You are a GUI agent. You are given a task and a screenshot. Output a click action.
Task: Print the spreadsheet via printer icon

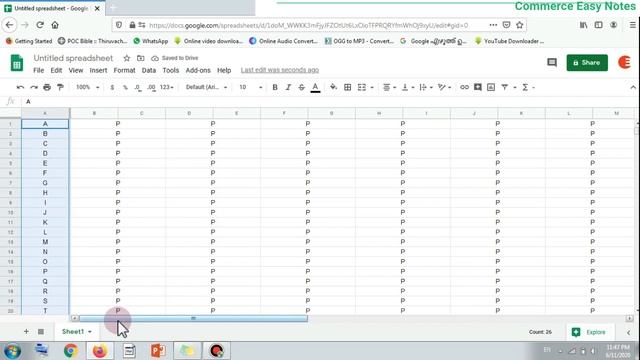pos(47,87)
